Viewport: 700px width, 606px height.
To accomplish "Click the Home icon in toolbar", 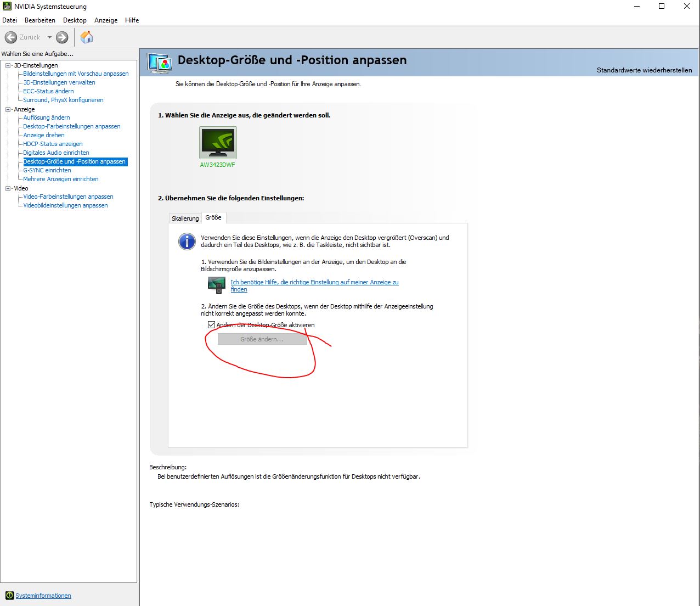I will click(x=87, y=37).
